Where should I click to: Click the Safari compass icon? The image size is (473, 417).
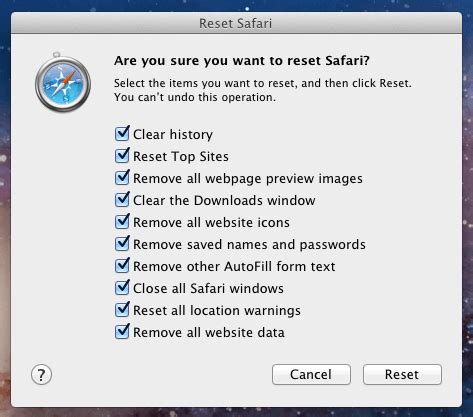tap(63, 83)
